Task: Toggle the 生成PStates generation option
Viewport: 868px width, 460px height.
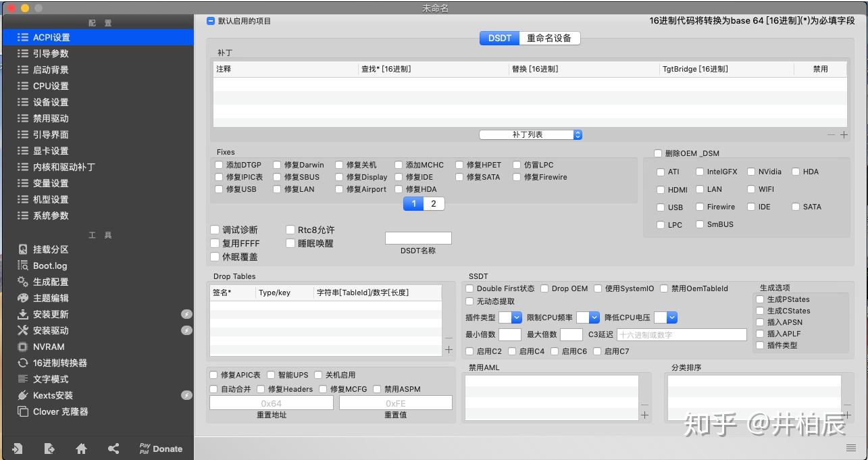Action: click(760, 299)
